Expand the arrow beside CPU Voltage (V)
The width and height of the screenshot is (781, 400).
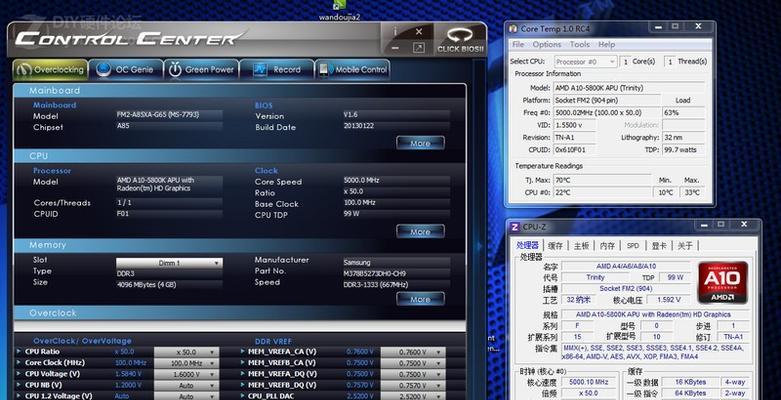pyautogui.click(x=19, y=374)
